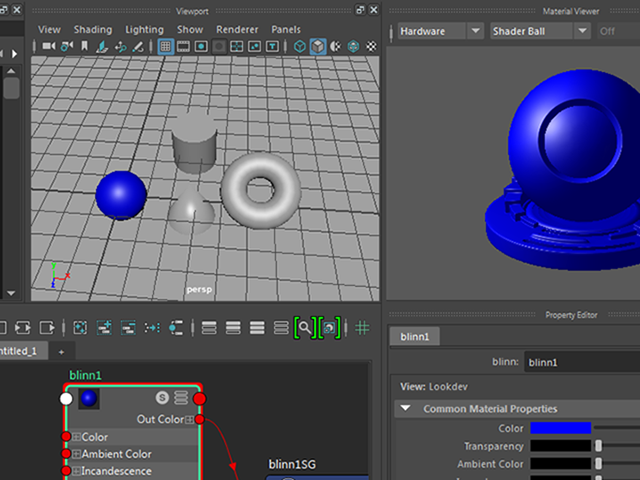
Task: Open the viewport Shading menu
Action: pyautogui.click(x=93, y=30)
